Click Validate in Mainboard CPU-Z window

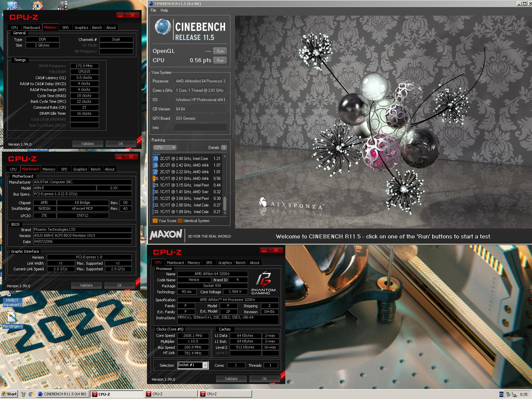tap(86, 285)
